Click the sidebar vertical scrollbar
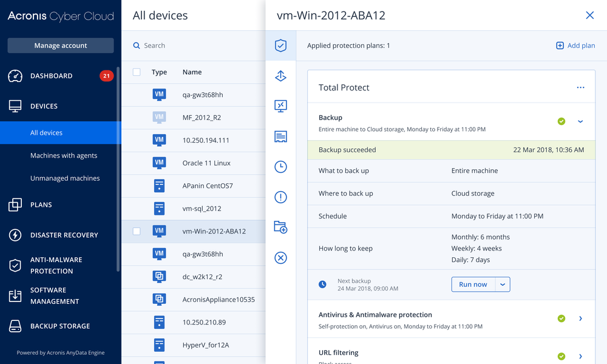Screen dimensions: 607x364 [118, 169]
